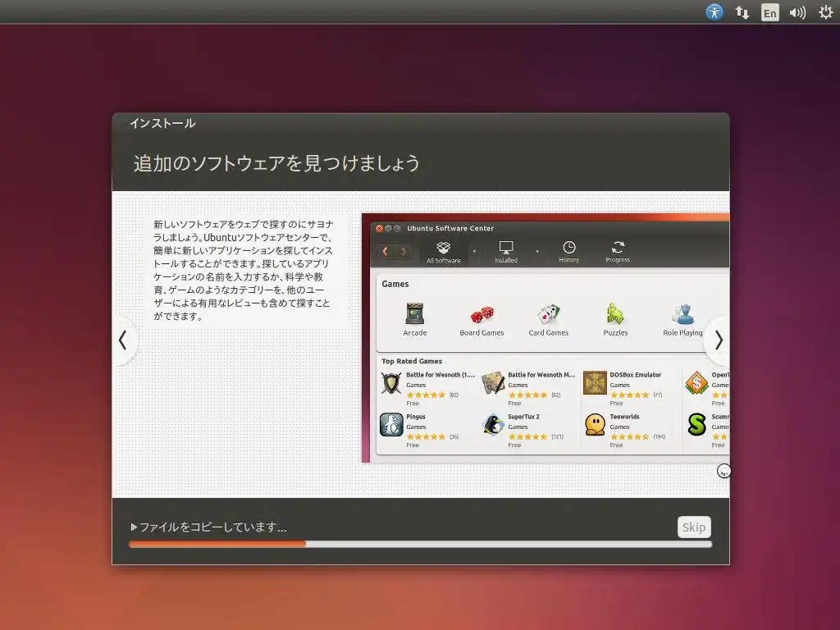Click the Top Rated Games heading
Image resolution: width=840 pixels, height=630 pixels.
pyautogui.click(x=412, y=361)
